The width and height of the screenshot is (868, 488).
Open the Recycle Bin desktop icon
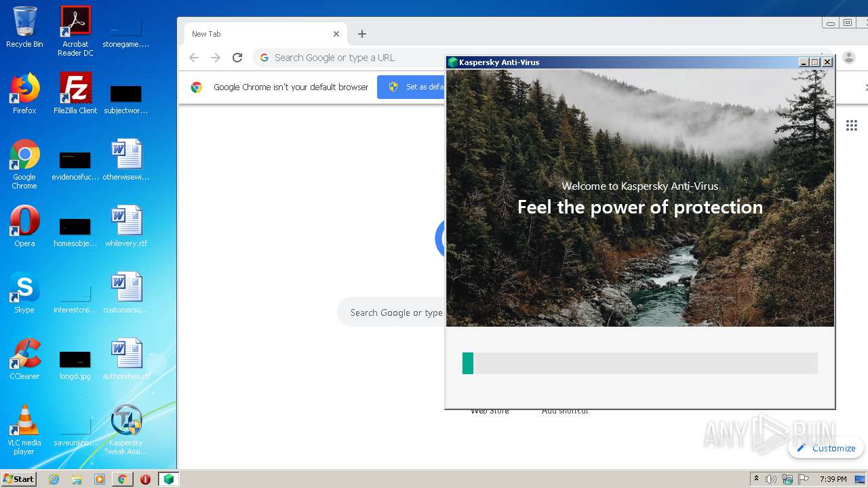[24, 27]
